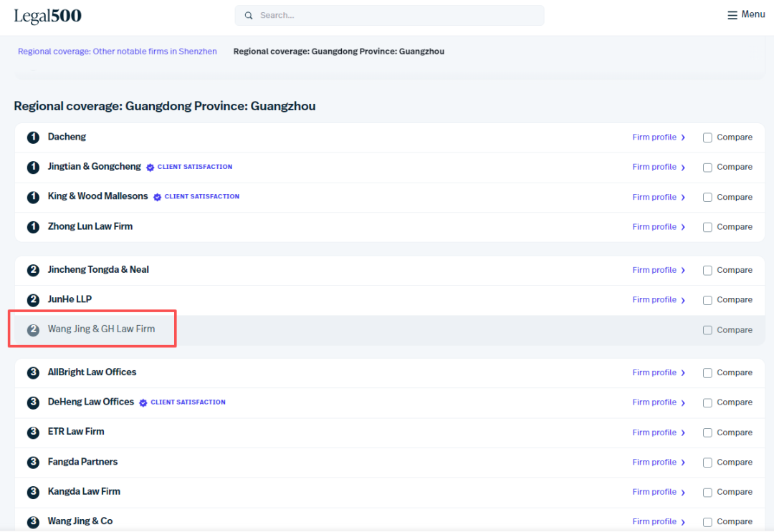Click the Legal500 logo
Viewport: 774px width, 532px height.
coord(47,16)
